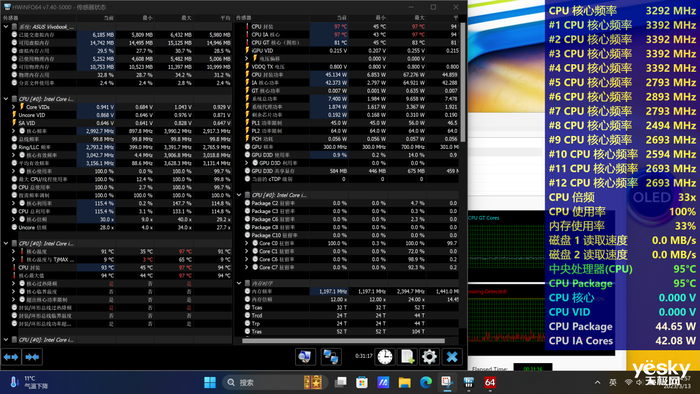
Task: Select the 6,185 MB current value
Action: pyautogui.click(x=103, y=34)
